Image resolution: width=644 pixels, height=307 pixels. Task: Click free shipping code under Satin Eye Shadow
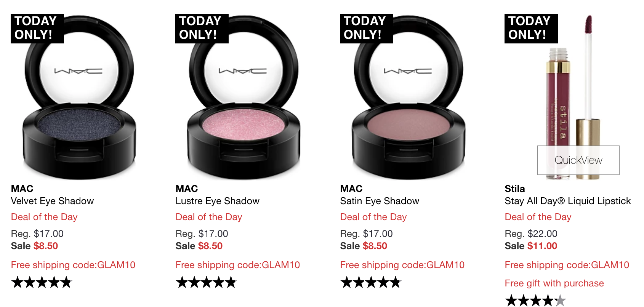pyautogui.click(x=402, y=265)
